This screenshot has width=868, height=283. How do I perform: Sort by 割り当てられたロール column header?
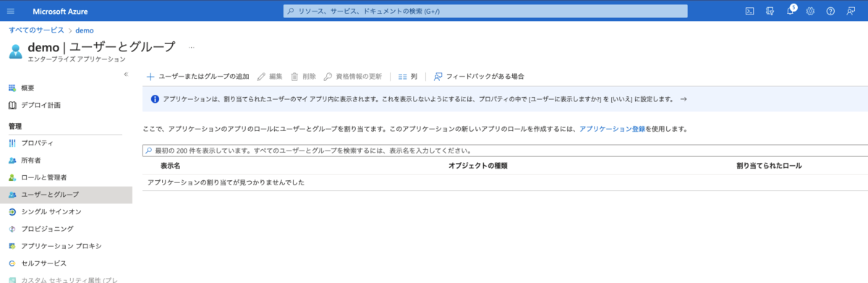click(x=769, y=166)
